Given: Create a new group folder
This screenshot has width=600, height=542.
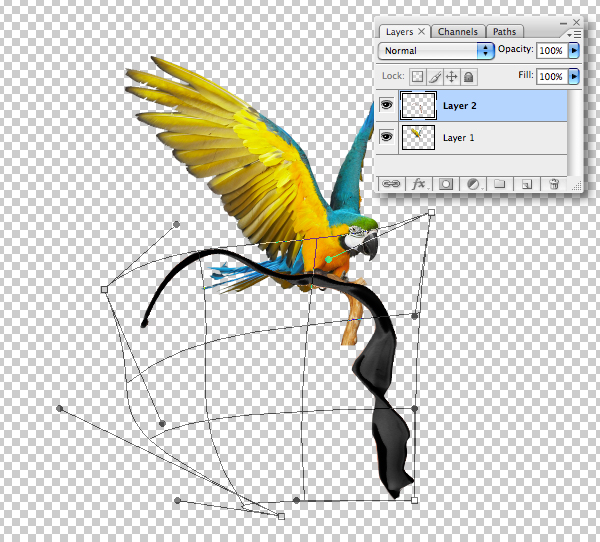Looking at the screenshot, I should coord(499,184).
